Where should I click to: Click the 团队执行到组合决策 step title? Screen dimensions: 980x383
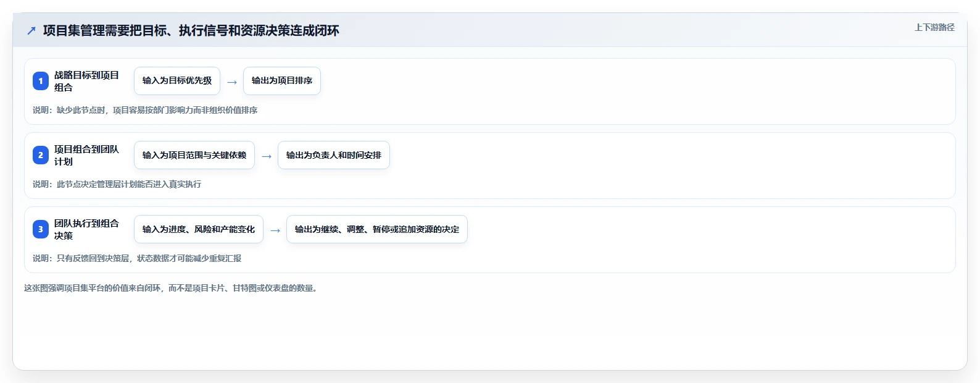click(x=86, y=229)
